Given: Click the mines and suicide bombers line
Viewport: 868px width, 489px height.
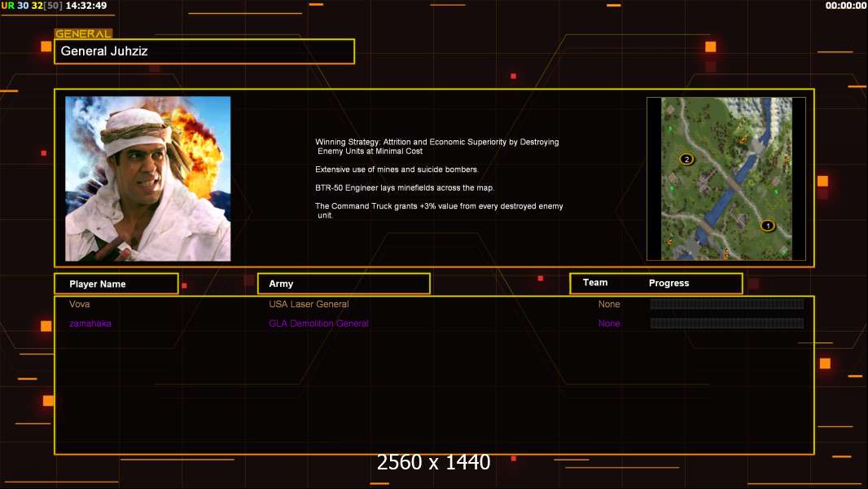Looking at the screenshot, I should tap(397, 170).
